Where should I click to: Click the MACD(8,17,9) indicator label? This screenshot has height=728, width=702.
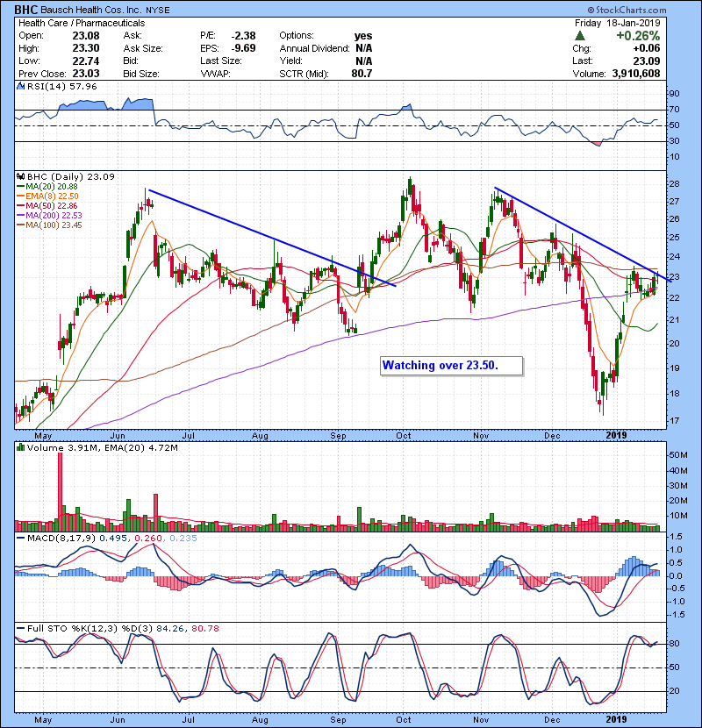[x=61, y=539]
